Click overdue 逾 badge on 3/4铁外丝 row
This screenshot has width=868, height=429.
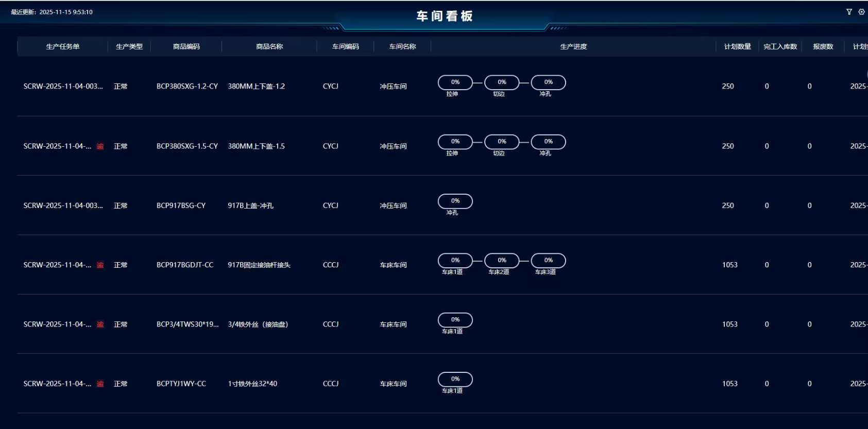100,324
